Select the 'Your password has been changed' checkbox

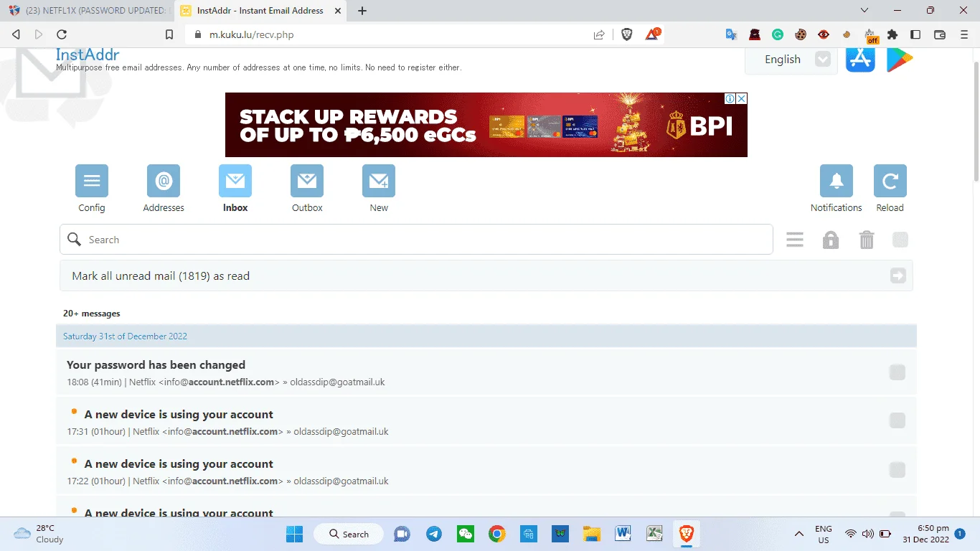coord(897,372)
